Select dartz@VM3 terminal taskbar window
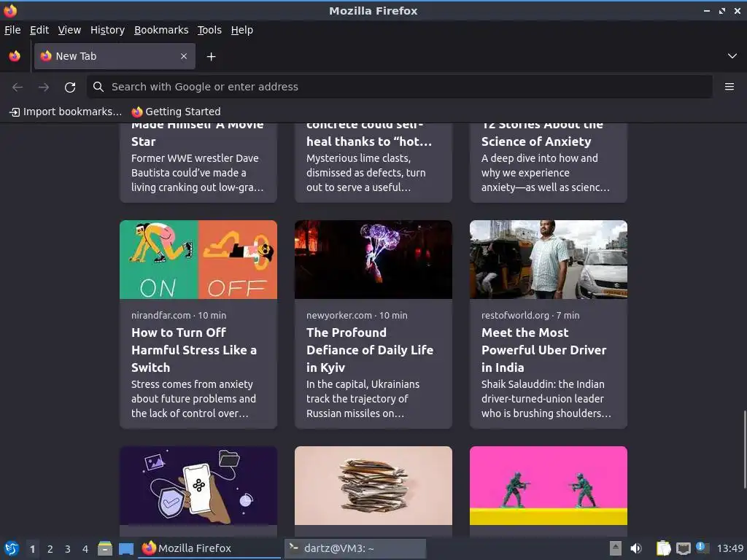This screenshot has height=560, width=747. pyautogui.click(x=355, y=548)
